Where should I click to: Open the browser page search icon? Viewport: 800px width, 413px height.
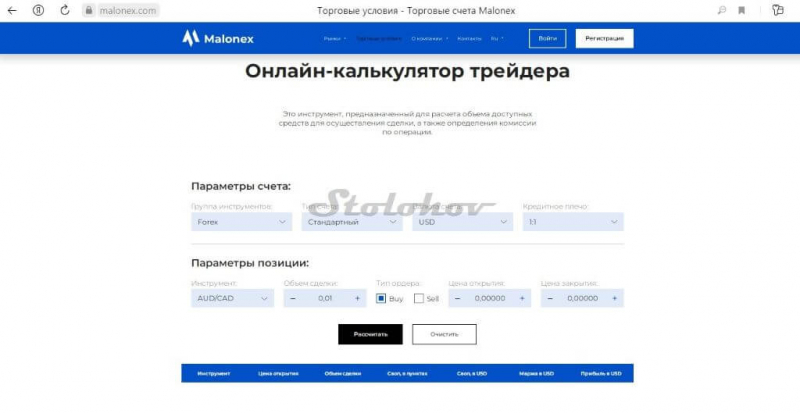[x=721, y=10]
